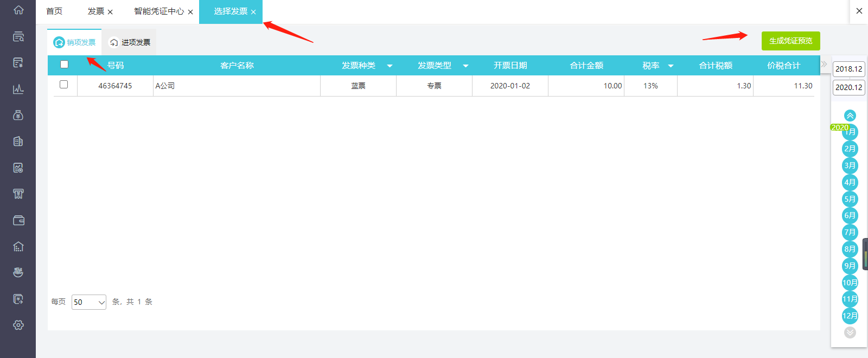The image size is (868, 358).
Task: Open the document search sidebar icon
Action: click(18, 36)
